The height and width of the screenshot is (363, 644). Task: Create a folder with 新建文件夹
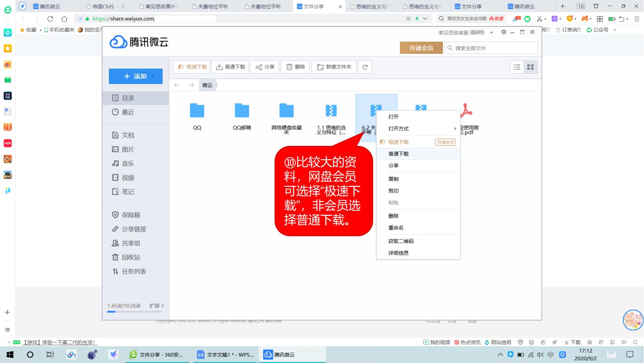point(334,67)
